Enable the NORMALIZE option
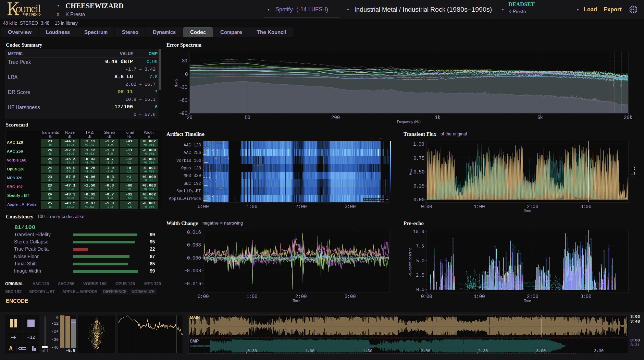The width and height of the screenshot is (644, 360). [143, 292]
